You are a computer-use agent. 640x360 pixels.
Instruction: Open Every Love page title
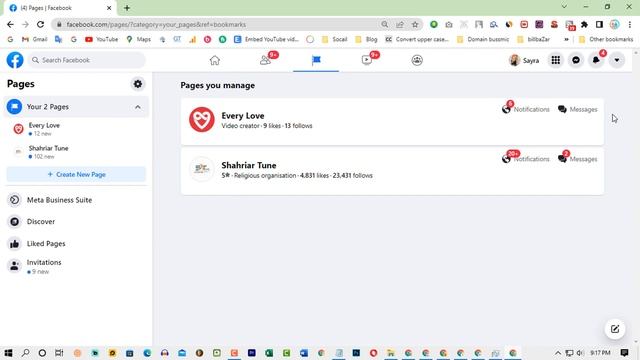pos(243,116)
